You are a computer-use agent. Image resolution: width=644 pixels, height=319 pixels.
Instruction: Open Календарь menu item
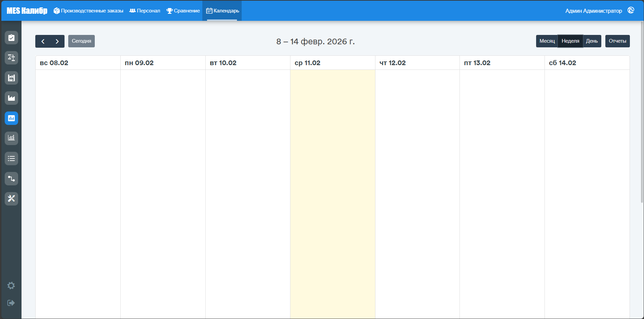click(222, 11)
